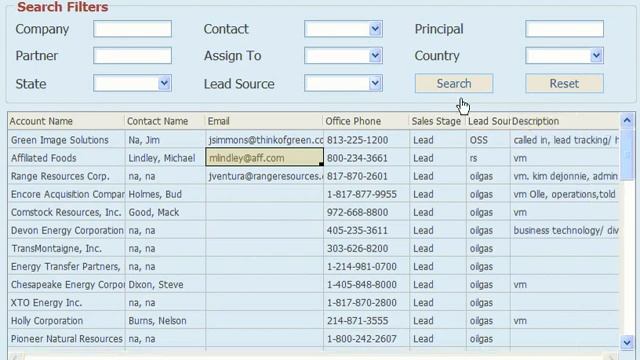Click phone number 817-870-2601
The width and height of the screenshot is (640, 360).
357,176
